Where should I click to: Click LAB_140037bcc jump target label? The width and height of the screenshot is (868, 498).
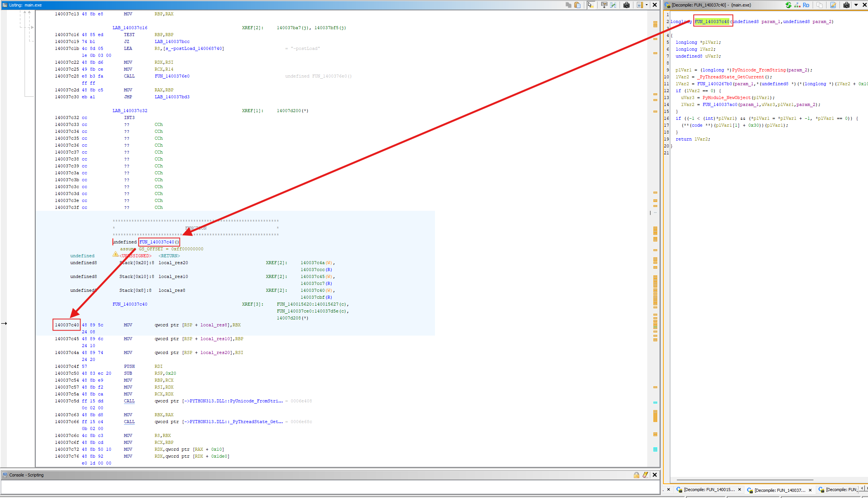(172, 41)
